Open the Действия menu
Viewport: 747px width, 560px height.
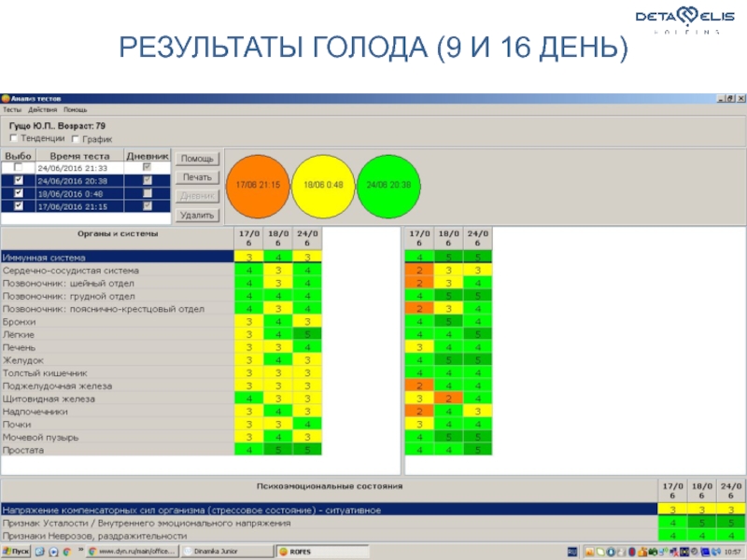tap(42, 109)
